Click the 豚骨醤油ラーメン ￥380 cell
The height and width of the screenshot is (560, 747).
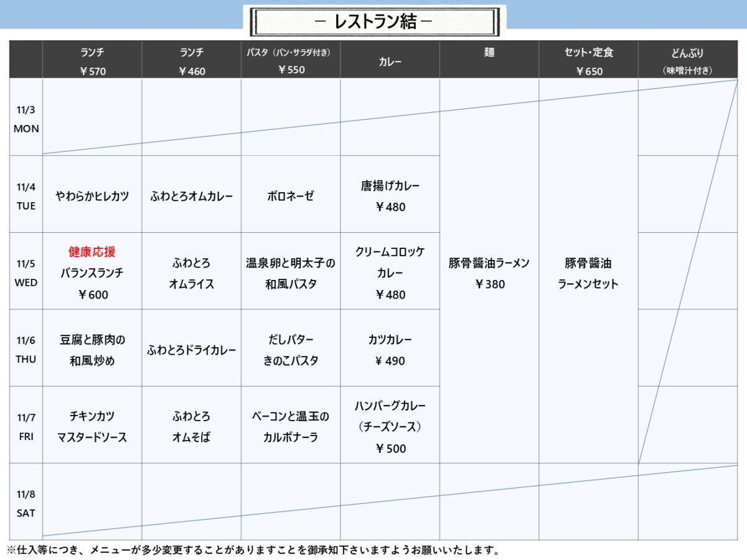(x=489, y=273)
